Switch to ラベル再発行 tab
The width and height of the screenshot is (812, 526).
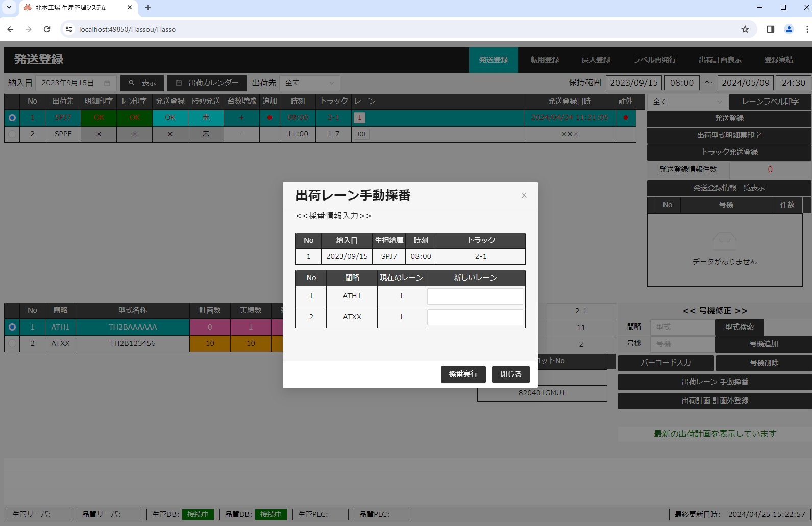tap(655, 60)
